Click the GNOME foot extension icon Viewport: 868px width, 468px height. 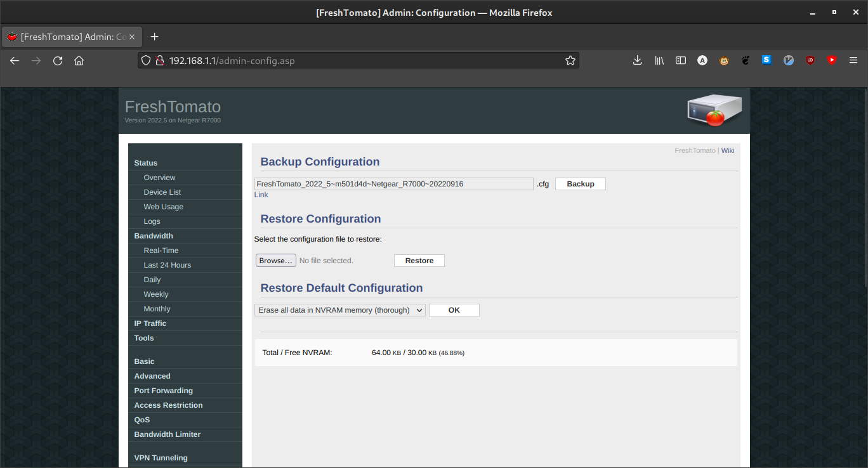coord(746,60)
